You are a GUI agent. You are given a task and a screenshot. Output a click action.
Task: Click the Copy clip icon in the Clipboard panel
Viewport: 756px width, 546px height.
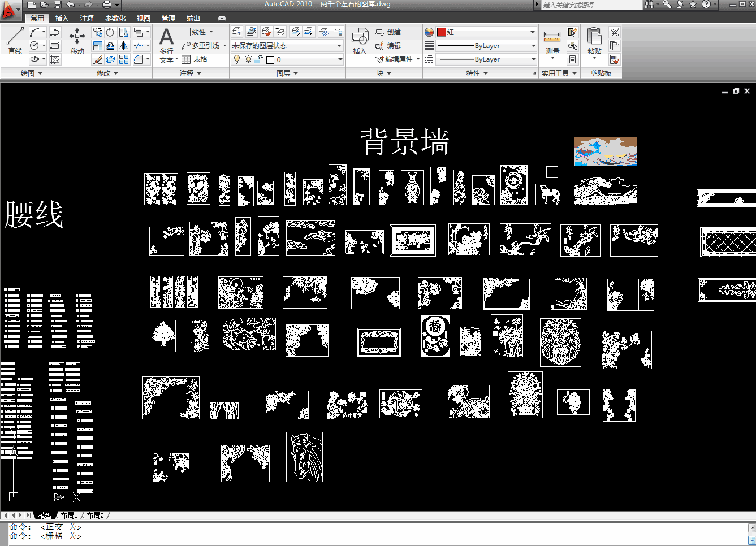pyautogui.click(x=615, y=46)
